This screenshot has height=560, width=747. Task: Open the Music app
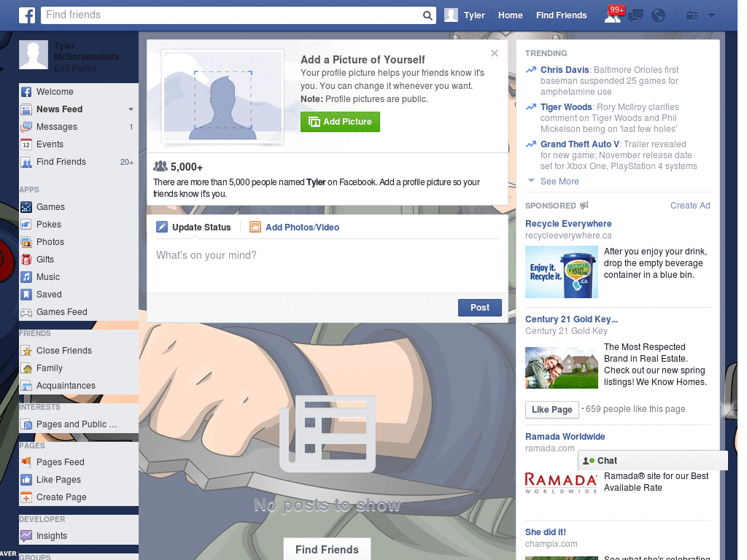pyautogui.click(x=79, y=277)
